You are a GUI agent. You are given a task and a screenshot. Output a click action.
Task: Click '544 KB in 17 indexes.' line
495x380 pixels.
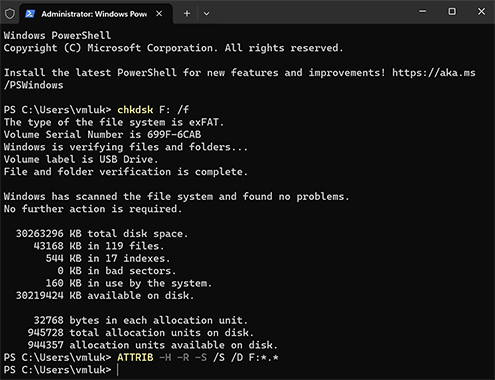pyautogui.click(x=108, y=258)
